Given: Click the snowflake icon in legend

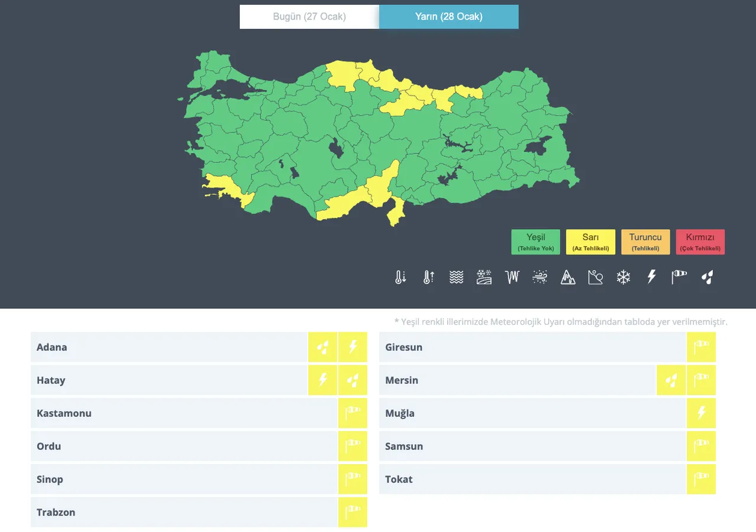Looking at the screenshot, I should (623, 277).
